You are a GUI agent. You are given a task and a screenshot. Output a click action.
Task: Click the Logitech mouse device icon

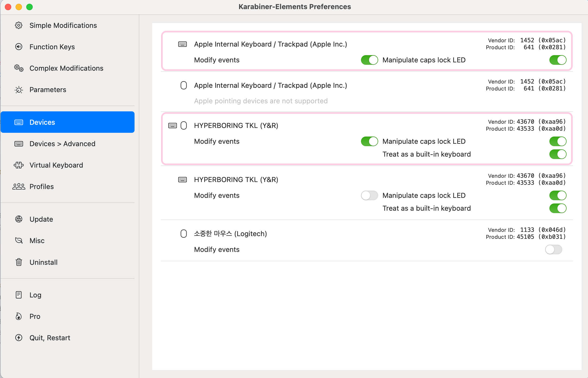(184, 234)
